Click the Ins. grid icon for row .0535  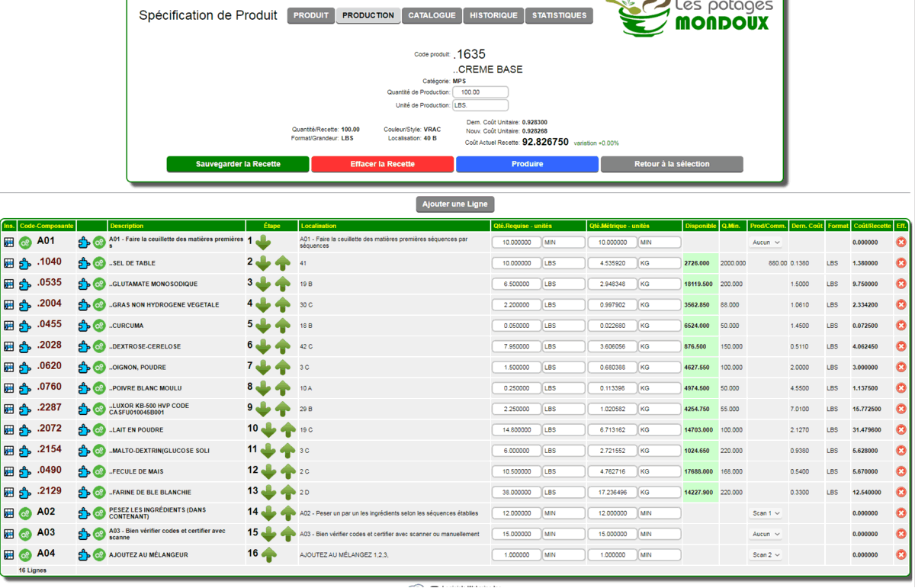(x=9, y=284)
